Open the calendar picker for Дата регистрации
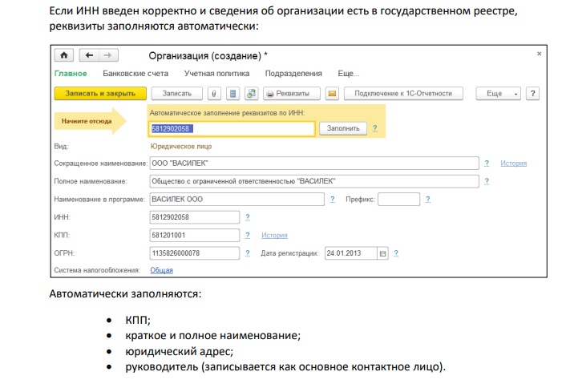The height and width of the screenshot is (392, 566). [382, 253]
